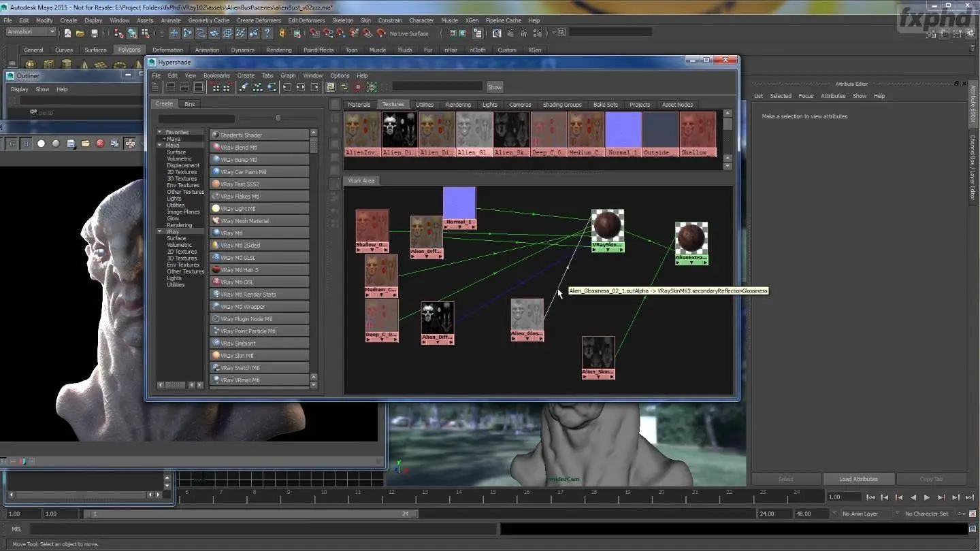980x551 pixels.
Task: Click the B channel button in the Render View toolbar
Action: 26,144
